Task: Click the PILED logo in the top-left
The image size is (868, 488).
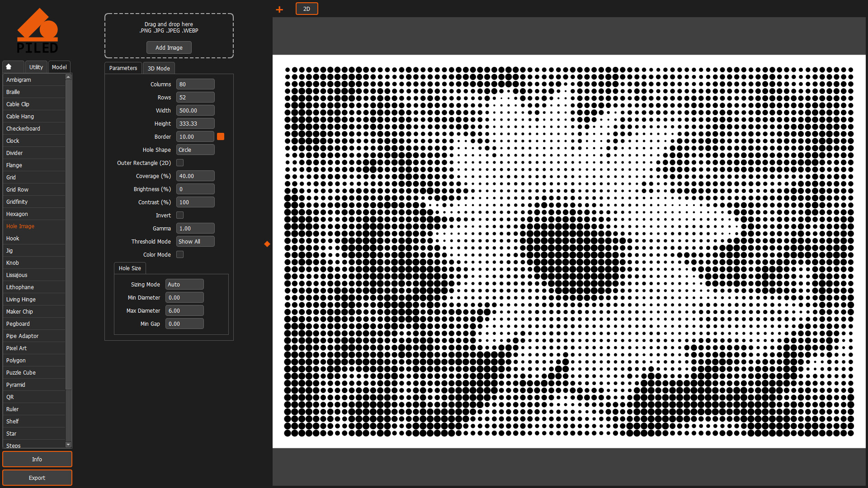Action: (38, 29)
